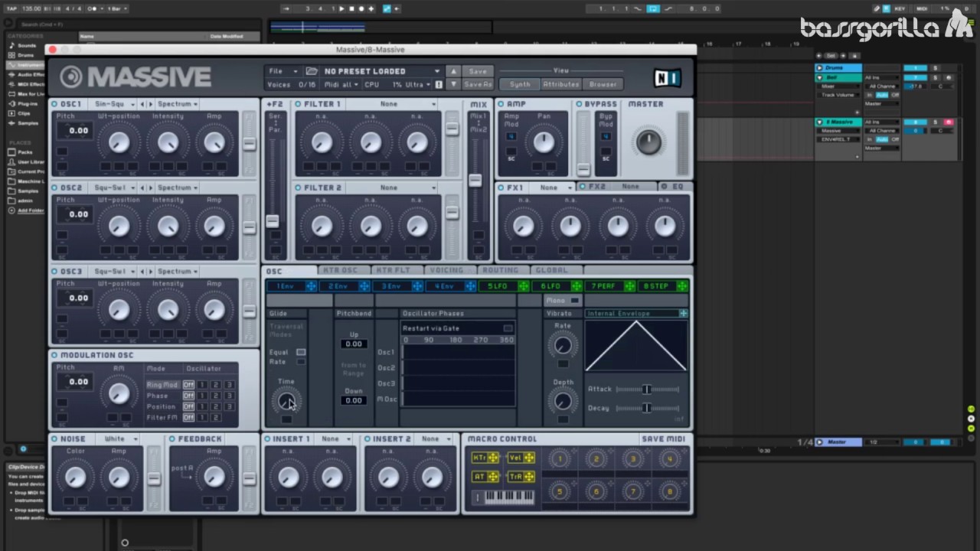Grab the 4 Env modulation crosshair handle

470,286
